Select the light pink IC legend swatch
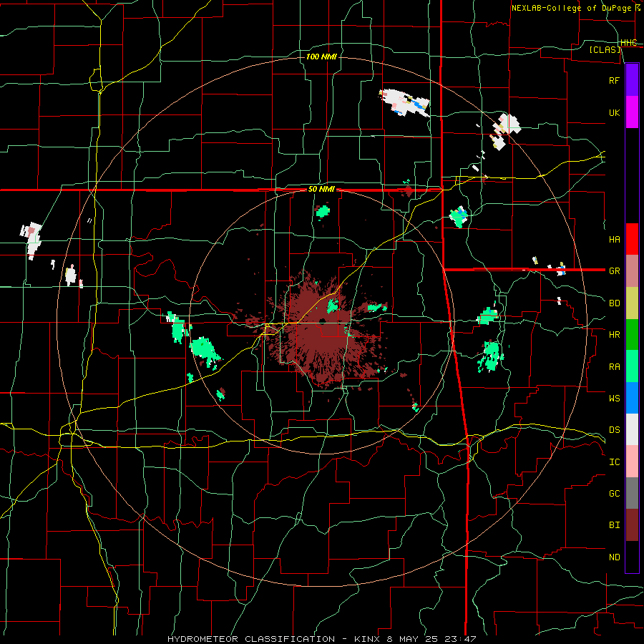Image resolution: width=644 pixels, height=644 pixels. pyautogui.click(x=632, y=462)
